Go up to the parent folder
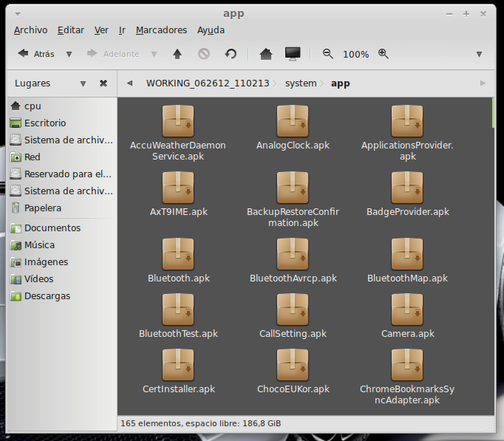The height and width of the screenshot is (441, 504). click(x=177, y=54)
